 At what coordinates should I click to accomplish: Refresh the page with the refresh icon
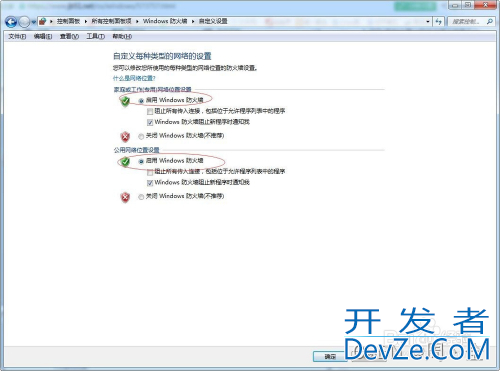439,22
